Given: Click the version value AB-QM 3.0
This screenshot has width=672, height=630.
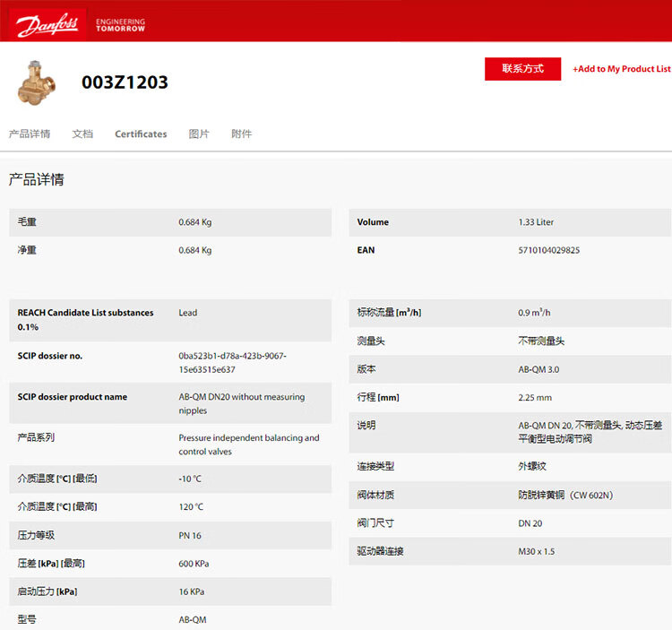Looking at the screenshot, I should pyautogui.click(x=538, y=369).
